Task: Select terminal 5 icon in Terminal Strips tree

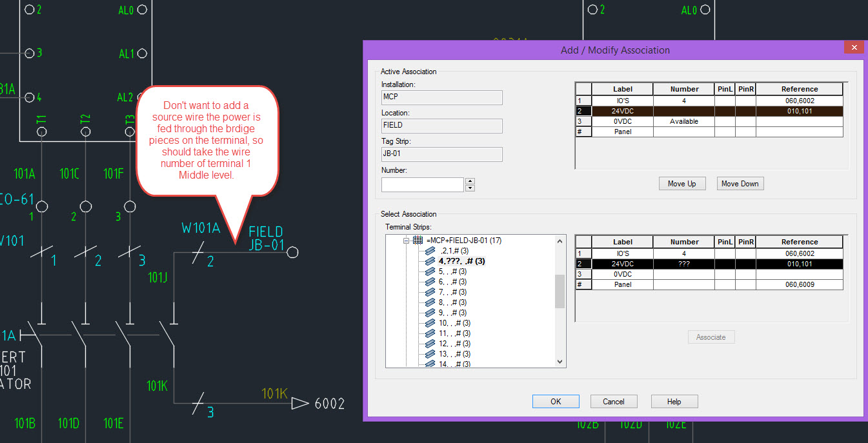Action: (430, 271)
